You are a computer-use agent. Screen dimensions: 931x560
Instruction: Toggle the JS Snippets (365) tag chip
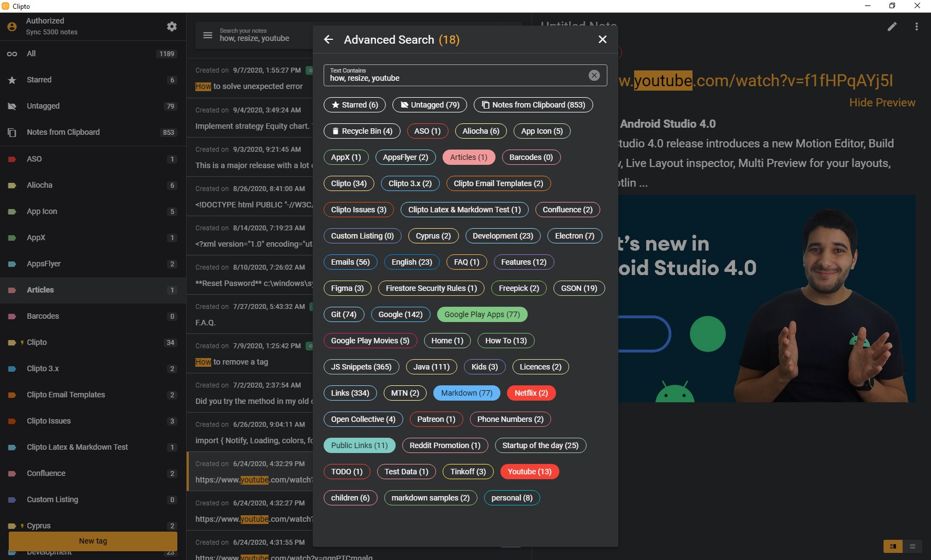coord(361,367)
